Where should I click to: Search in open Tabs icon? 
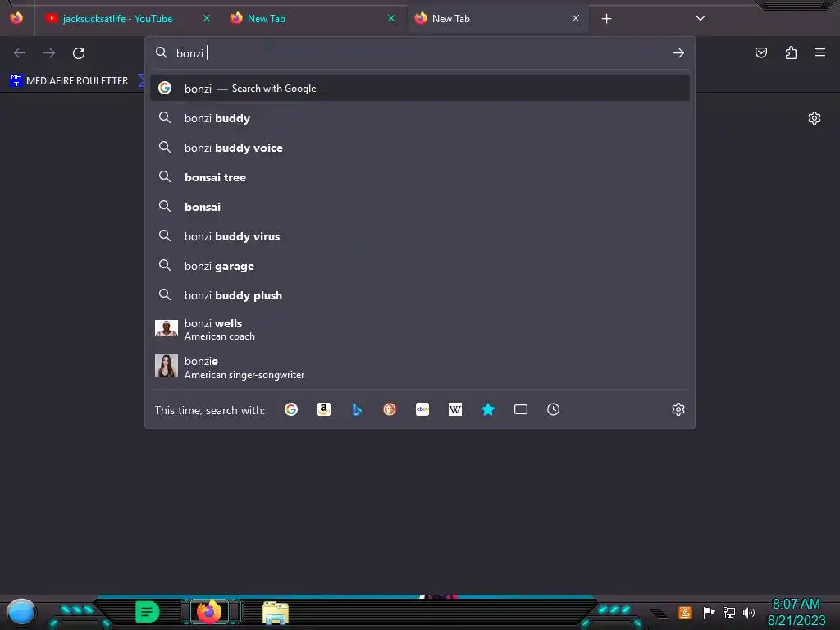tap(521, 409)
